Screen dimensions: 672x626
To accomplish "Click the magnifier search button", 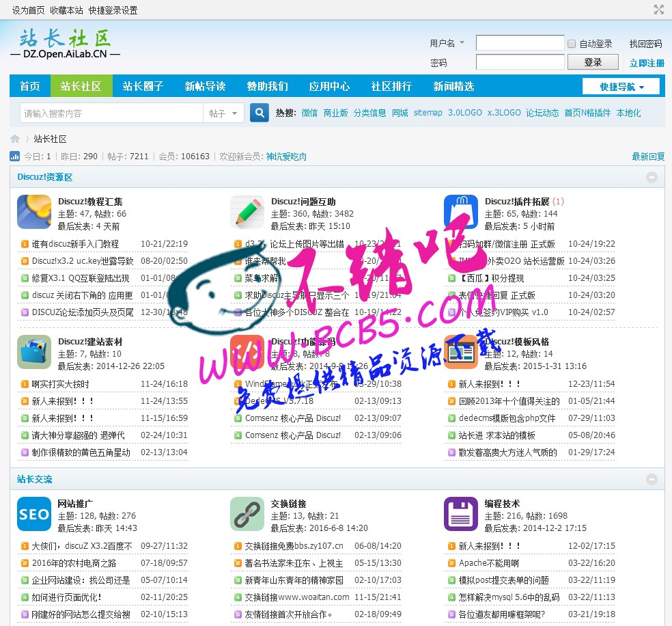I will 260,113.
